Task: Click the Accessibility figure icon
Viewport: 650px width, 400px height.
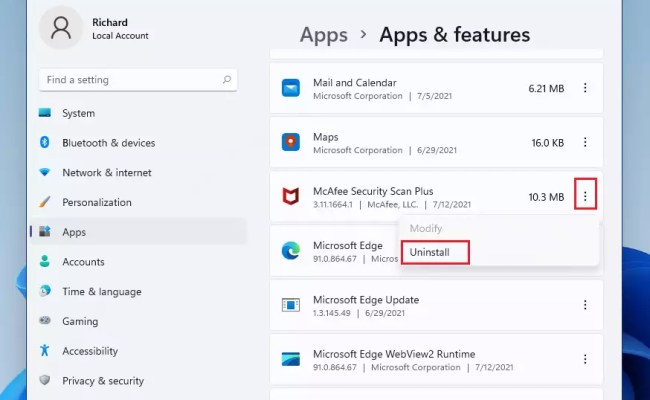Action: tap(45, 350)
